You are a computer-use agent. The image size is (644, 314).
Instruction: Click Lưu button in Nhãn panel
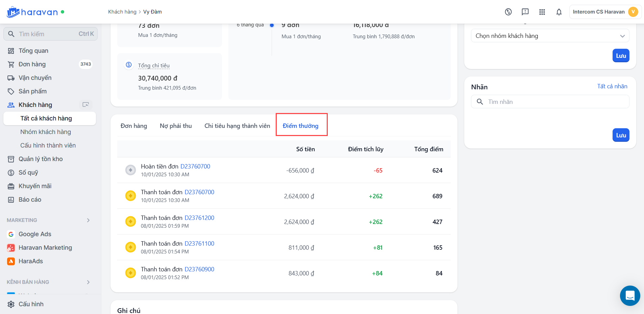click(621, 135)
